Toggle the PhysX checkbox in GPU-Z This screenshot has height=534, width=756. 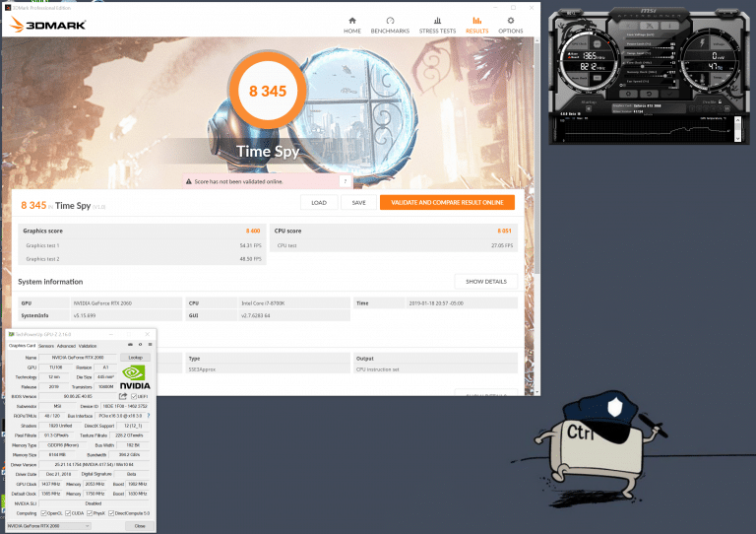coord(90,513)
